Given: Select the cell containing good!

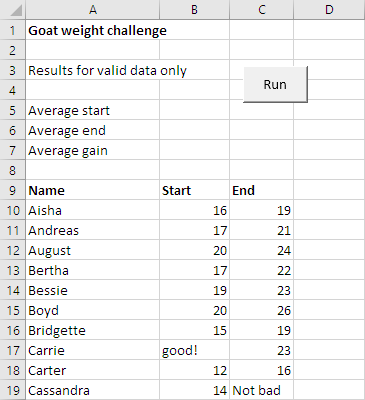Looking at the screenshot, I should click(x=194, y=350).
